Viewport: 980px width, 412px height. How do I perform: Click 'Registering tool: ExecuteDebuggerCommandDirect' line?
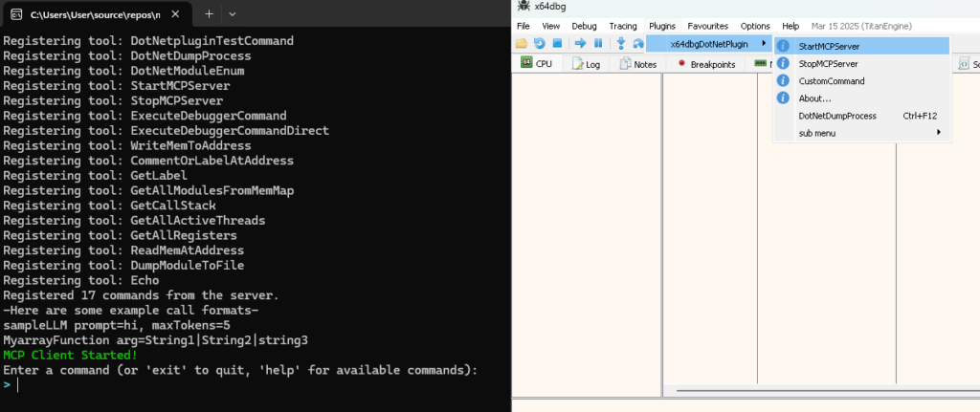pyautogui.click(x=167, y=130)
